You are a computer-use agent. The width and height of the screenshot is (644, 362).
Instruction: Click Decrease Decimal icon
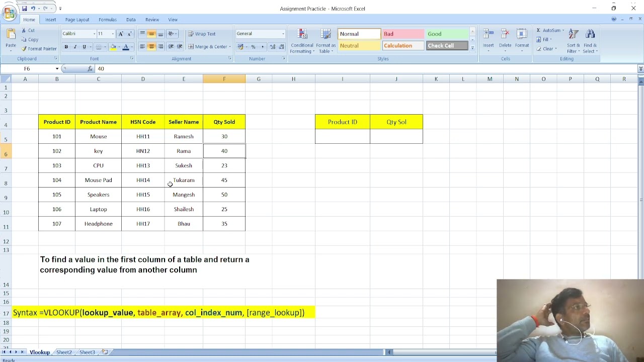tap(280, 47)
